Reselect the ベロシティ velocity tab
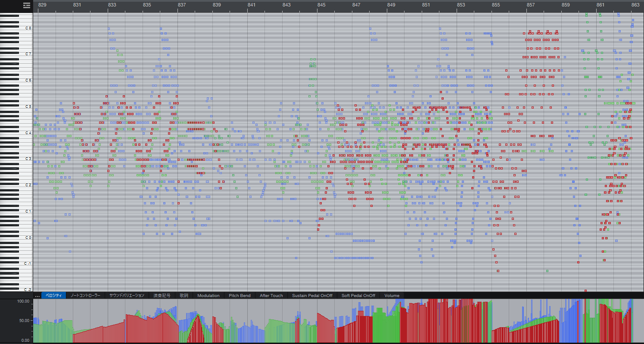The width and height of the screenshot is (644, 344). click(x=54, y=295)
